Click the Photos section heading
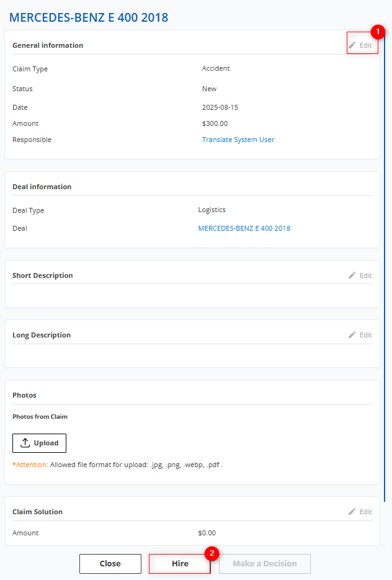The image size is (392, 580). [24, 395]
